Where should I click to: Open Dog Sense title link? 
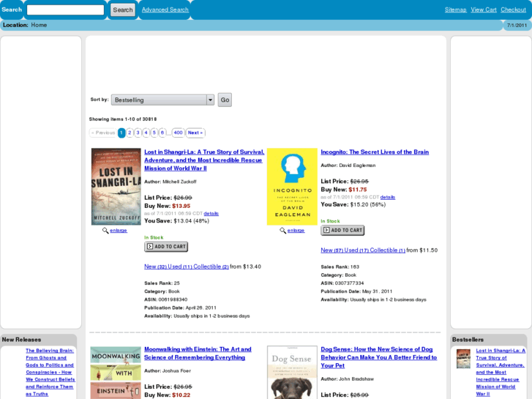tap(378, 357)
